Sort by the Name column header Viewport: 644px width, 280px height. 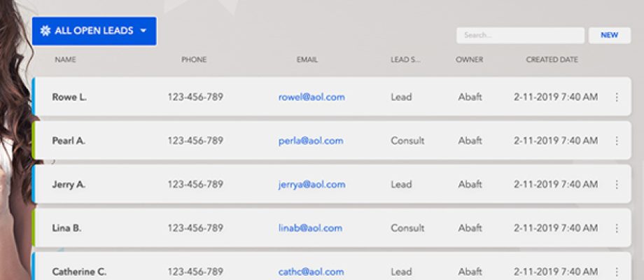[65, 59]
